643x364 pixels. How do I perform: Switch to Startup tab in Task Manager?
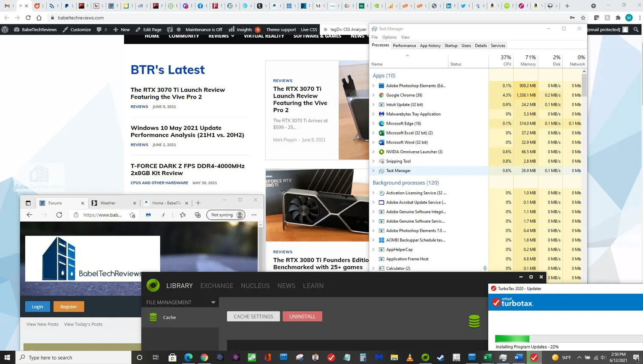[x=451, y=45]
